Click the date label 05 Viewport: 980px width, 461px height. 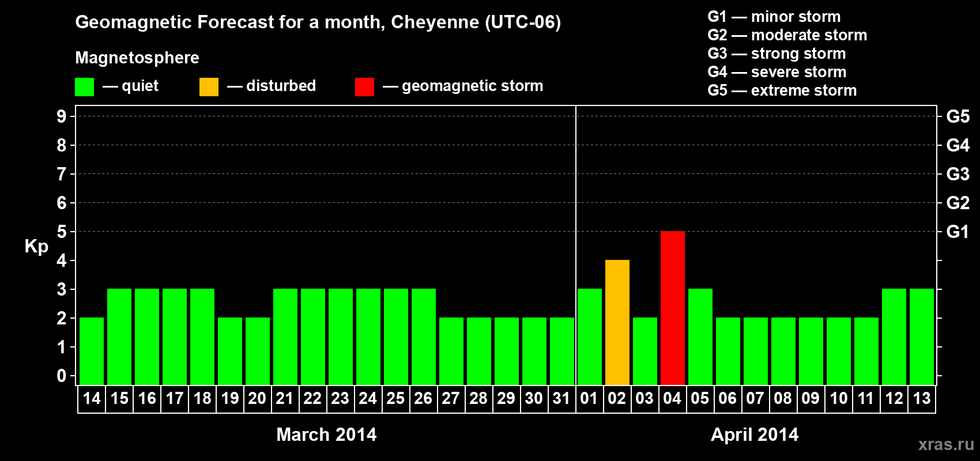point(700,398)
